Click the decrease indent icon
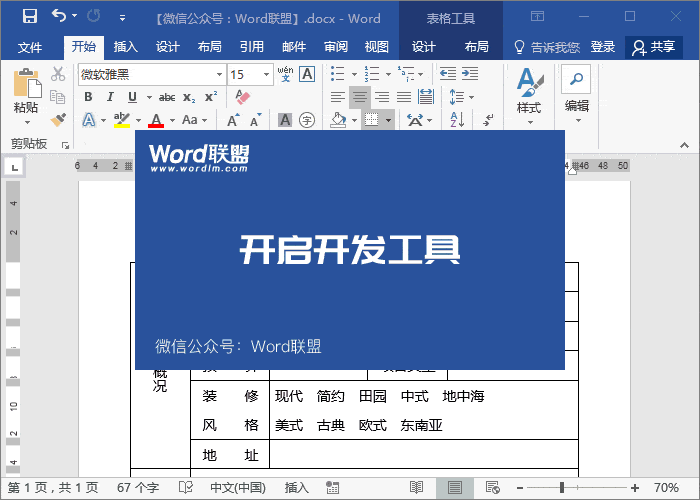700x500 pixels. 448,74
